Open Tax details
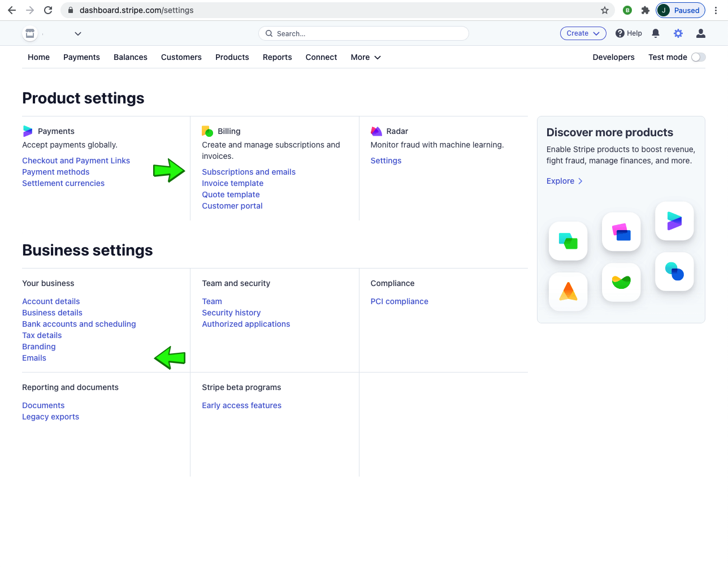Viewport: 728px width, 567px height. click(x=42, y=335)
